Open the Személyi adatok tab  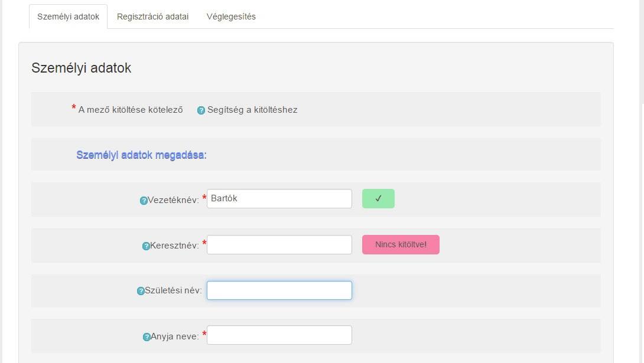coord(68,17)
